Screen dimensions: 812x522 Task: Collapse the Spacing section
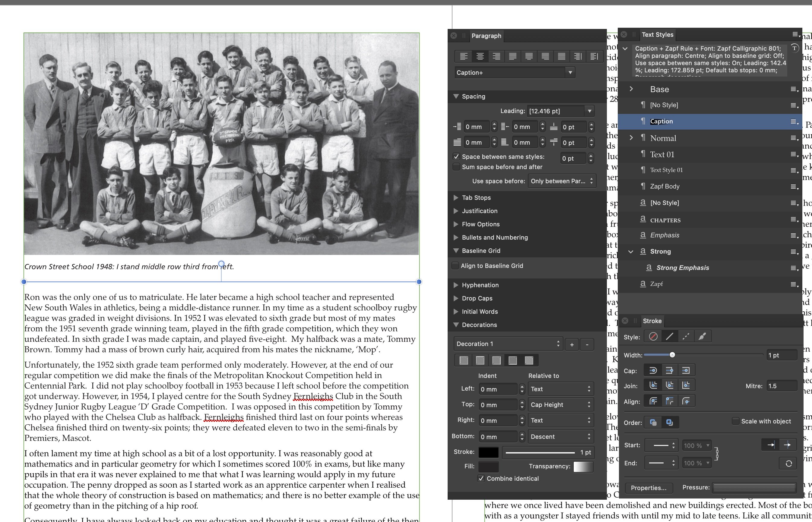[x=456, y=96]
